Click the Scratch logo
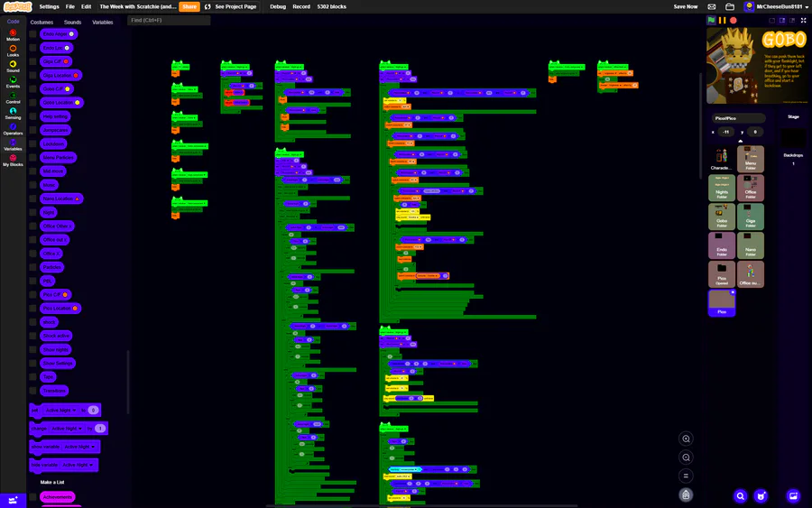This screenshot has height=508, width=812. coord(18,6)
